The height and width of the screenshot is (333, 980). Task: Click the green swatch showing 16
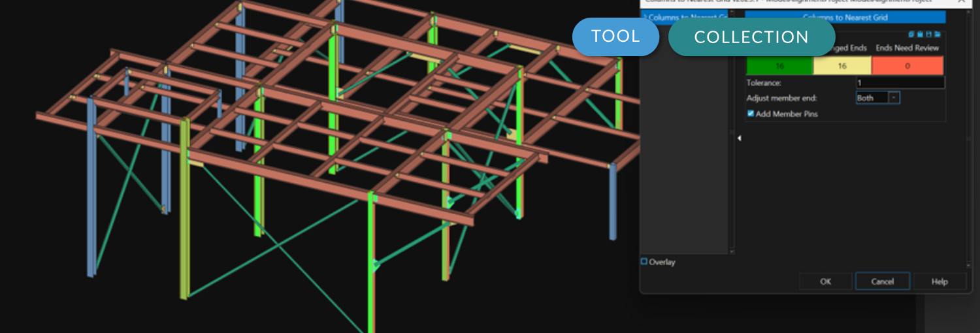coord(779,66)
